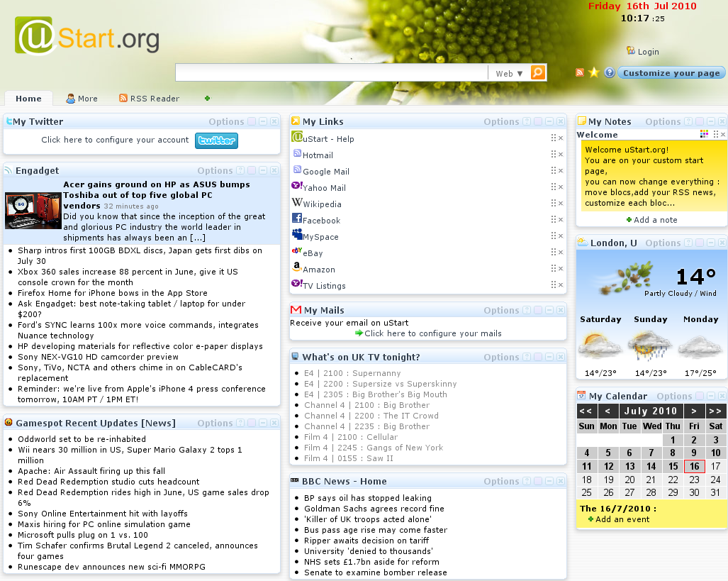Collapse the Engadget widget
This screenshot has height=581, width=728.
tap(263, 170)
